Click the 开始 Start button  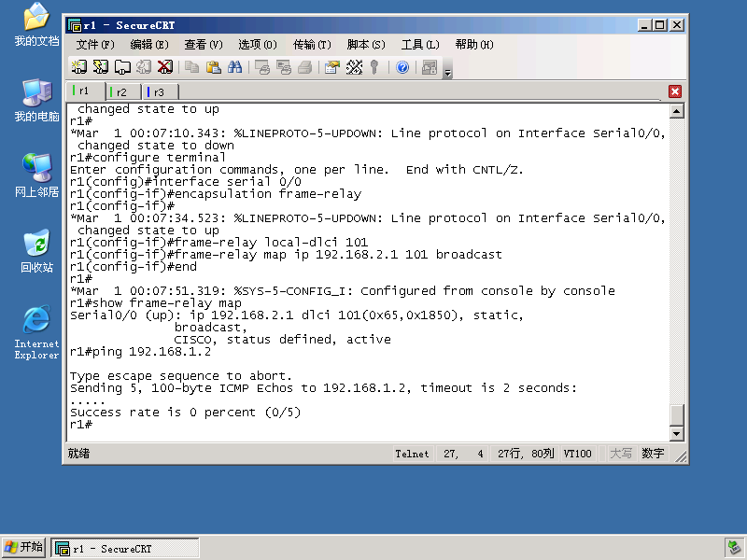(x=24, y=548)
